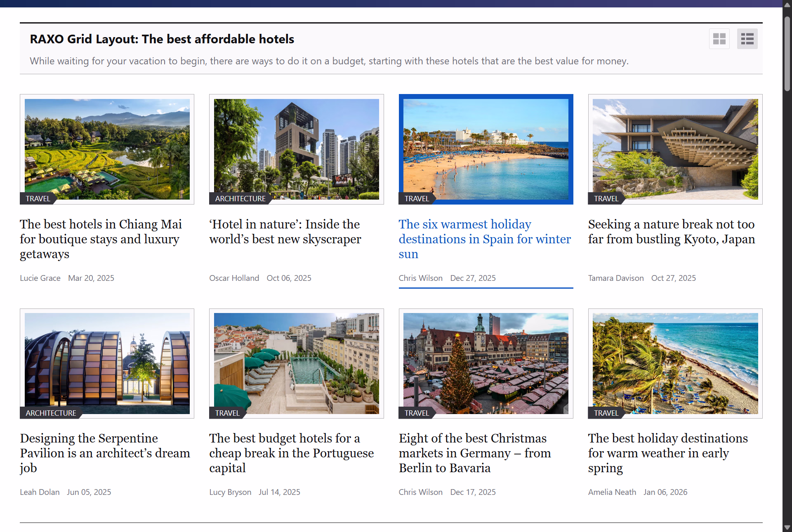Click TRAVEL tag on Kyoto hotel image
The height and width of the screenshot is (532, 792).
606,198
